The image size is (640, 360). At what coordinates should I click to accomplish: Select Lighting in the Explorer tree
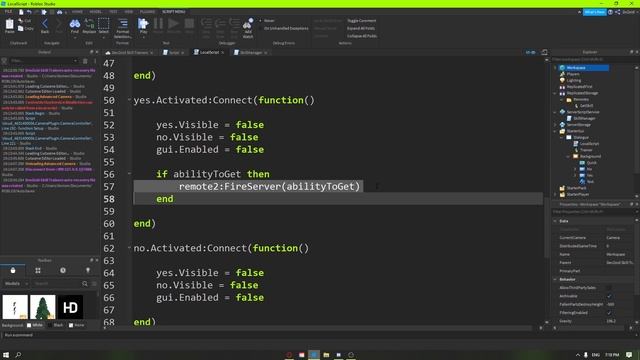tap(573, 80)
